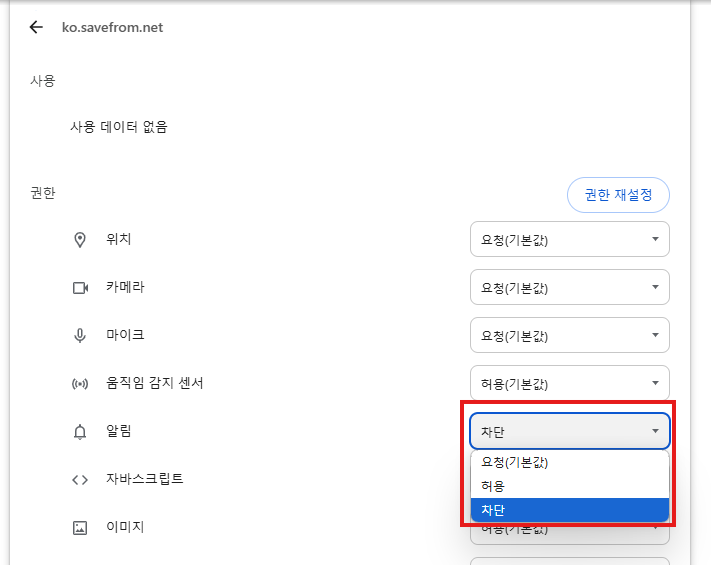
Task: Choose 허용 from the open list
Action: pyautogui.click(x=569, y=486)
